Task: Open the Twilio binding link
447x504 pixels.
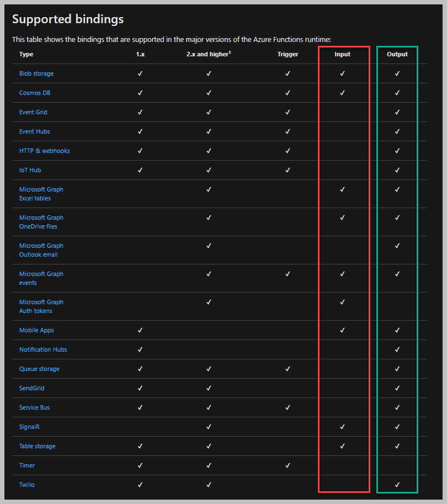Action: pyautogui.click(x=26, y=485)
